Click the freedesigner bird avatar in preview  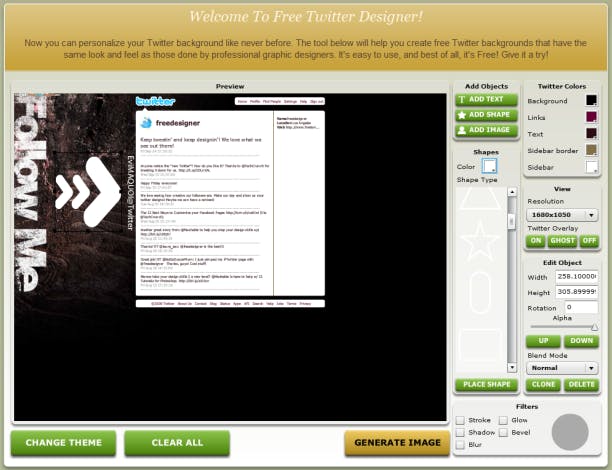click(x=146, y=123)
